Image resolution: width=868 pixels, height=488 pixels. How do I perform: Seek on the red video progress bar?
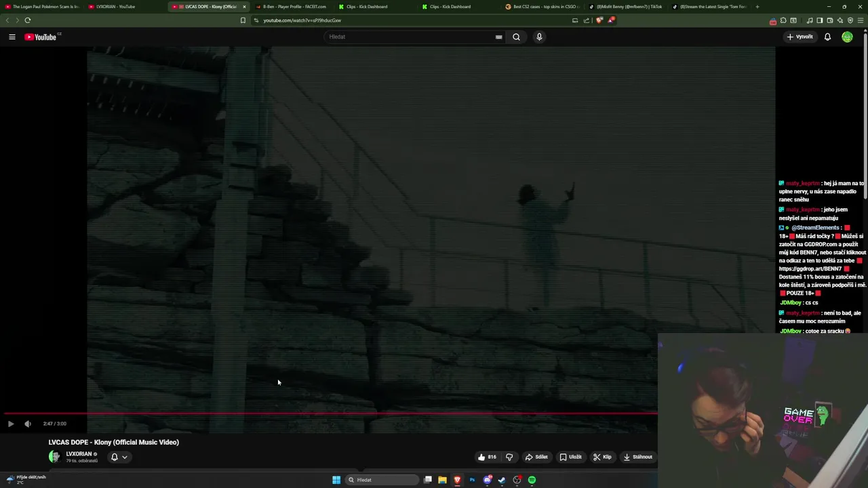331,413
